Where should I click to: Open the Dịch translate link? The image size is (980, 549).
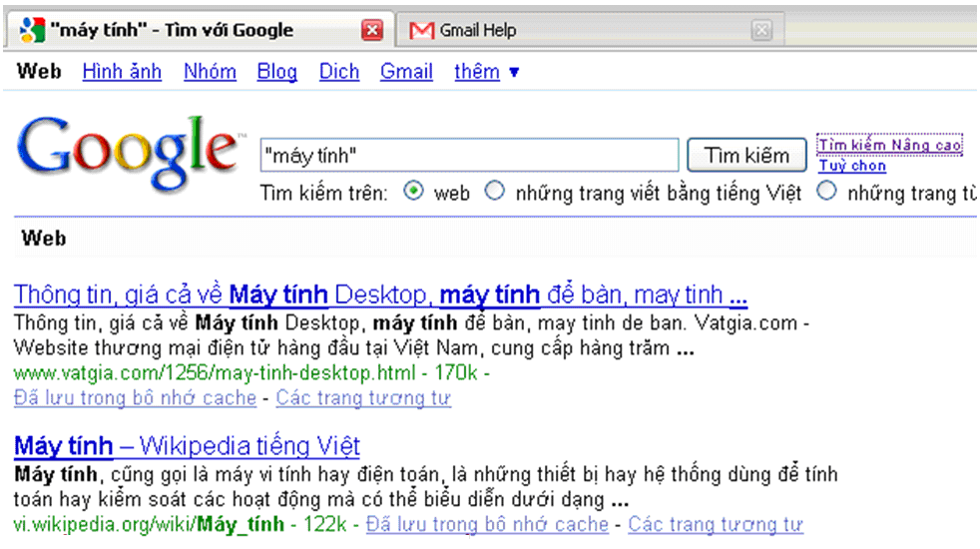339,71
